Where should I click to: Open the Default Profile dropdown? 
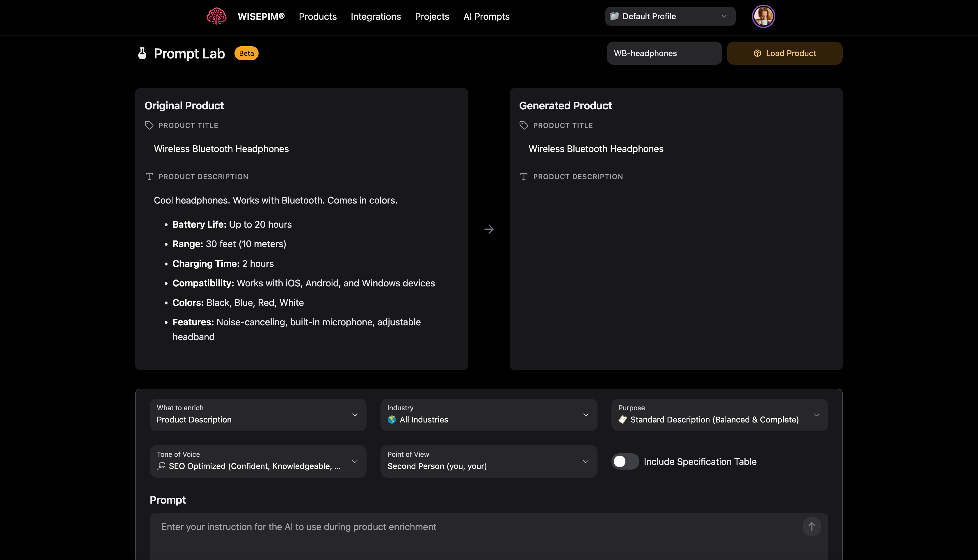click(x=670, y=16)
